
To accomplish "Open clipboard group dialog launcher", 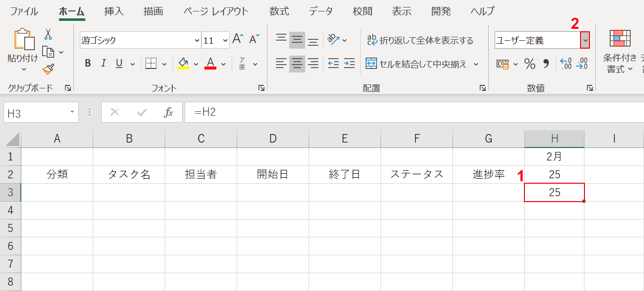I will coord(68,88).
